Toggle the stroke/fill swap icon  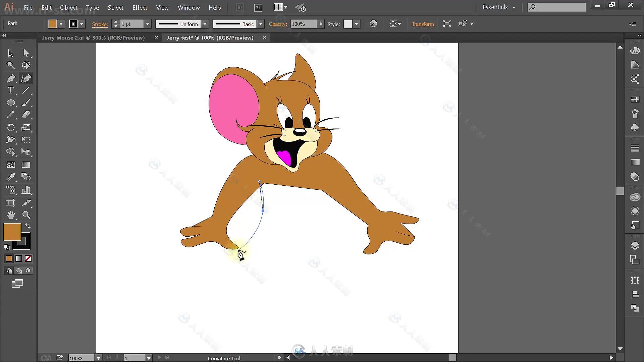pos(28,226)
